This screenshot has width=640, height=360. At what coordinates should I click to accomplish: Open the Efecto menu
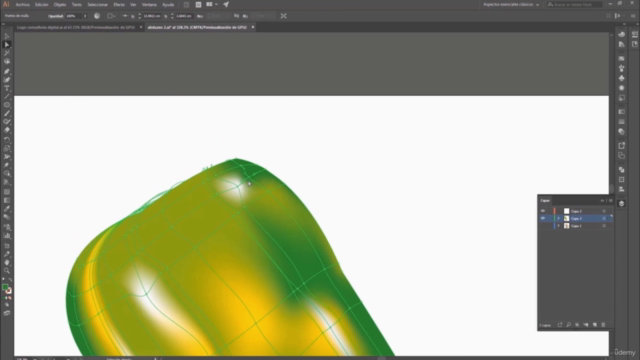click(x=119, y=4)
